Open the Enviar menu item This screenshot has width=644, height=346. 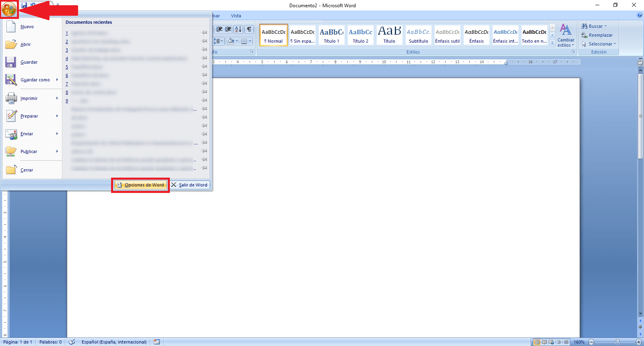tap(32, 134)
